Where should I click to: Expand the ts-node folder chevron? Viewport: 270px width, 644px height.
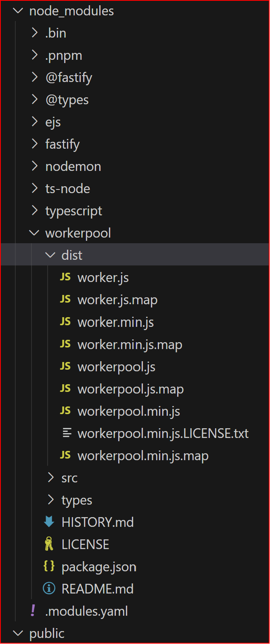point(35,189)
